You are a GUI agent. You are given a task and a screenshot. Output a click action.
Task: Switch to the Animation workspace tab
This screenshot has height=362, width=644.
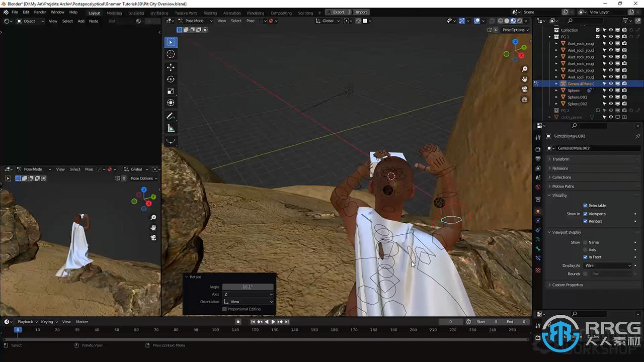pos(231,13)
